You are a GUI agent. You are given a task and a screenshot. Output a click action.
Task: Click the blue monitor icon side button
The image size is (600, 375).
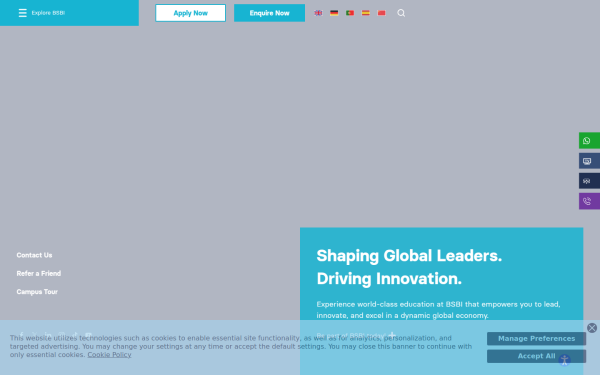point(589,161)
